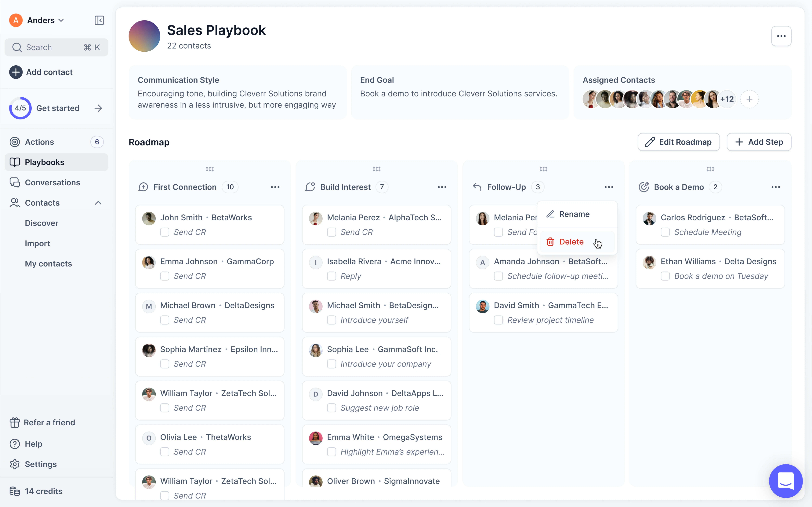Tick Isabella Rivera's Reply checkbox
Screen dimensions: 812x507
331,276
